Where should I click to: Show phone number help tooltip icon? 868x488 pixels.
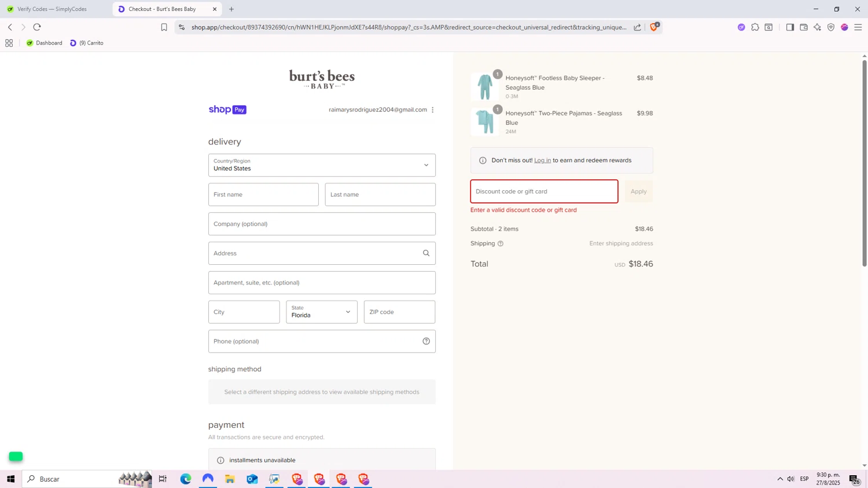[426, 341]
